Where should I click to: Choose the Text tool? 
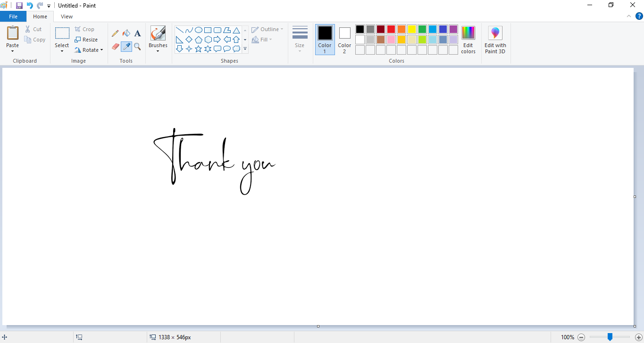[x=137, y=33]
